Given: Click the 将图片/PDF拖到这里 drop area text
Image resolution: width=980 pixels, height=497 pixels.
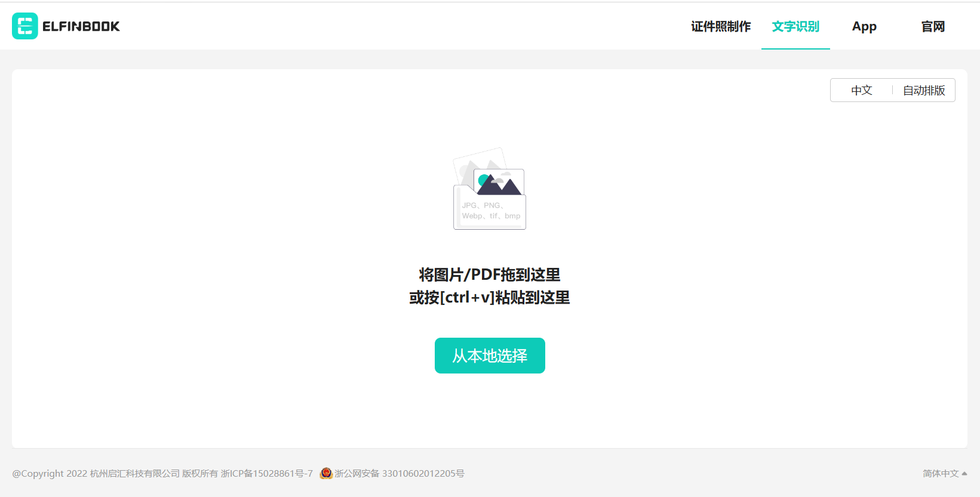Looking at the screenshot, I should pyautogui.click(x=490, y=274).
